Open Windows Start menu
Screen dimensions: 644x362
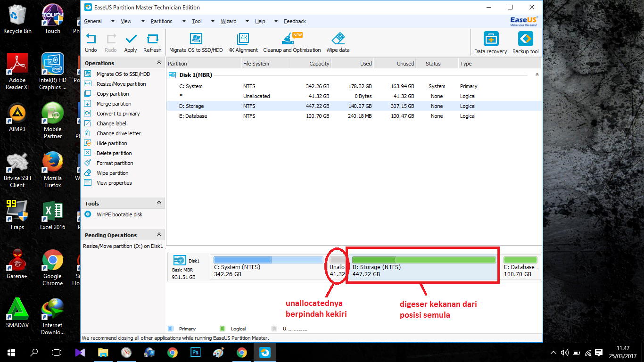click(x=11, y=352)
